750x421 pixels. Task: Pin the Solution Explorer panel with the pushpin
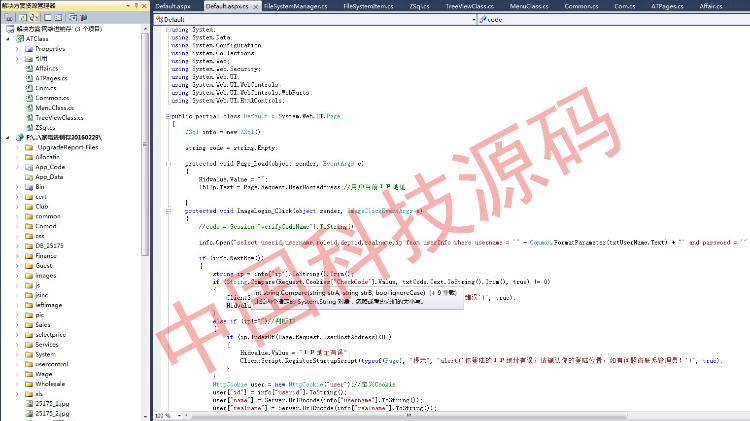point(136,6)
